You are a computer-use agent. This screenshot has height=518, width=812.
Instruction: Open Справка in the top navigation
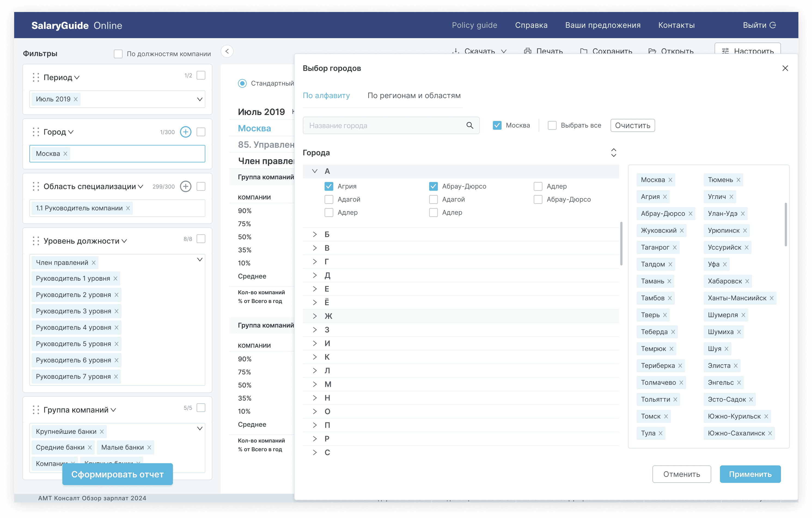pos(531,25)
